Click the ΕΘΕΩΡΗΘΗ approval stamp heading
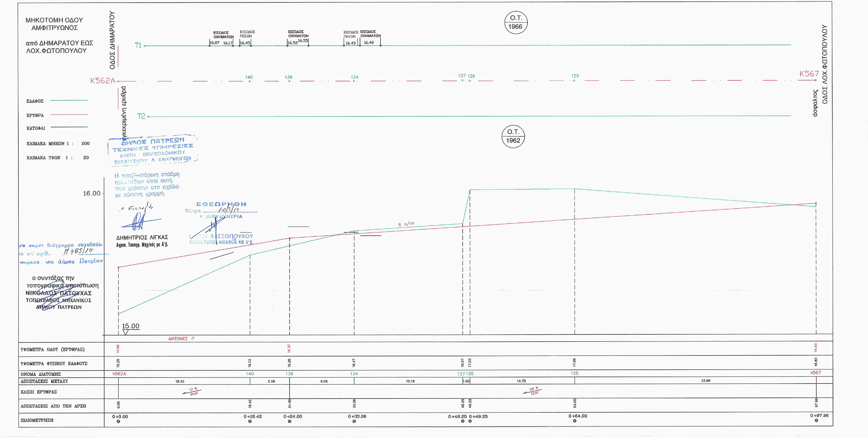 tap(221, 204)
